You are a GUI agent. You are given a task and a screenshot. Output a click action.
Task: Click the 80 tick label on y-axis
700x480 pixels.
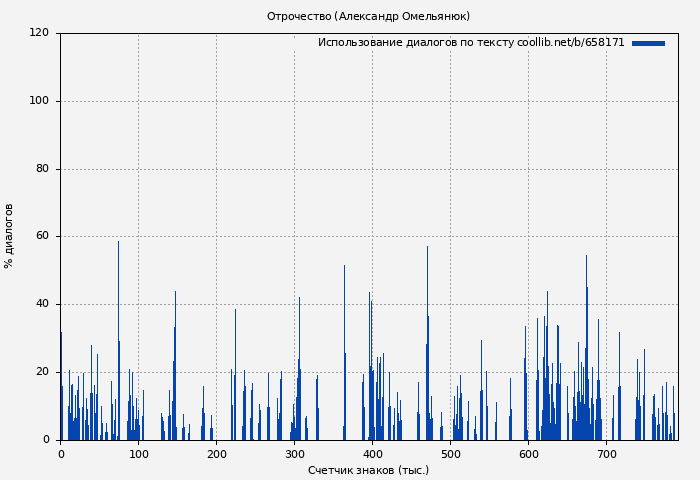click(x=42, y=169)
